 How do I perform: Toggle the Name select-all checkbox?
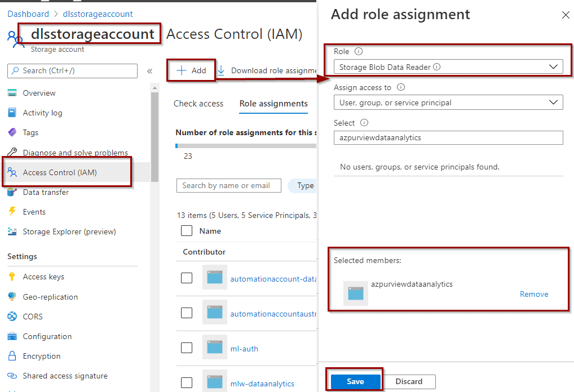click(x=187, y=231)
